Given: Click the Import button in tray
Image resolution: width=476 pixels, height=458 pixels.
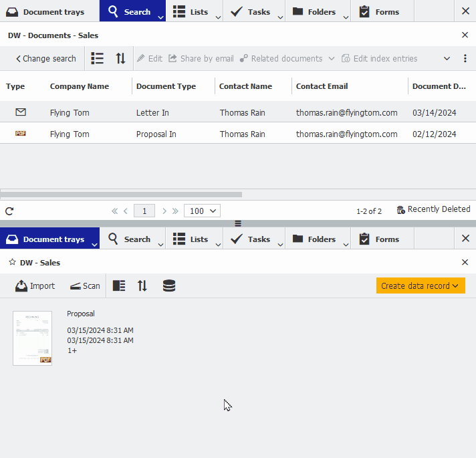Looking at the screenshot, I should click(x=35, y=286).
